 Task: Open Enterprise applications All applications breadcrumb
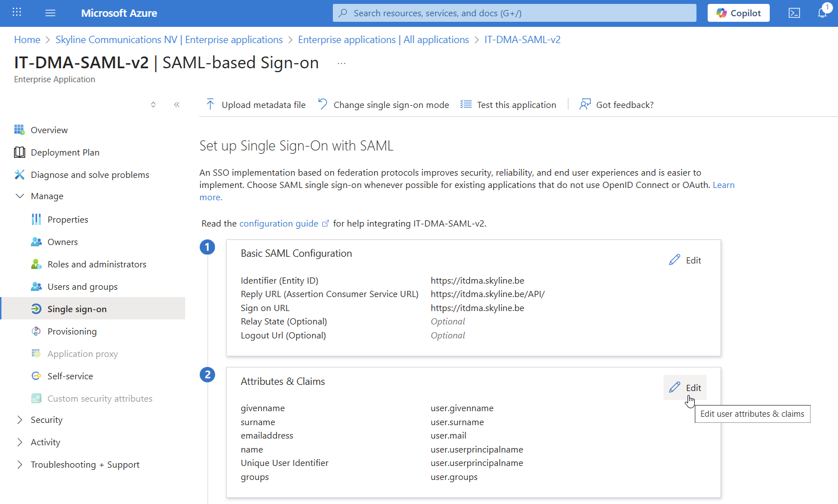(383, 40)
